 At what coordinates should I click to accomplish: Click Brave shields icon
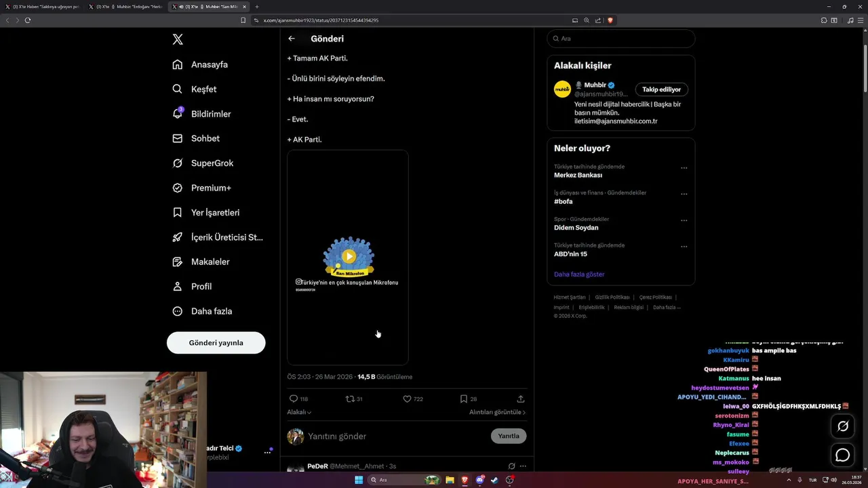(x=610, y=20)
